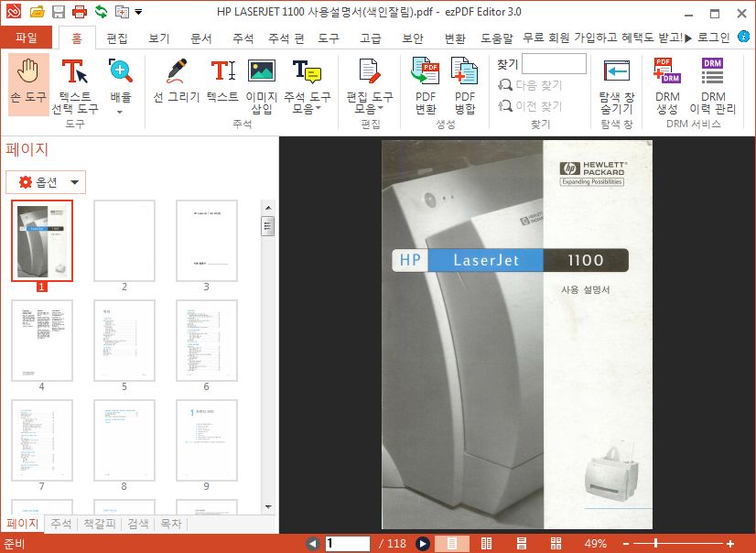Open the 책갈피 bookmarks panel tab

pyautogui.click(x=100, y=523)
